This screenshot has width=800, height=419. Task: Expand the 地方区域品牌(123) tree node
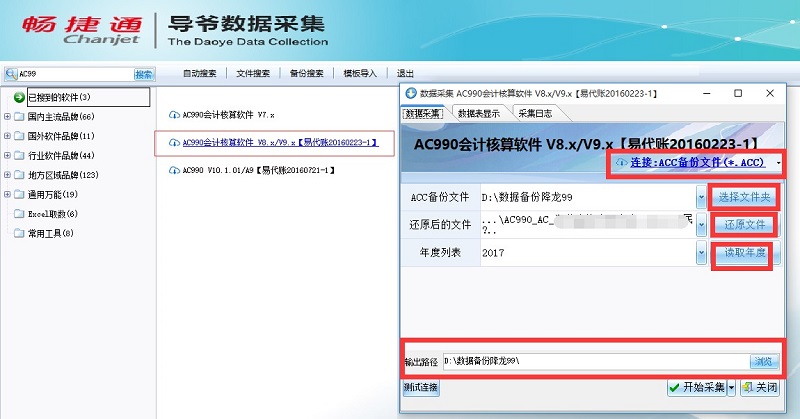point(7,175)
